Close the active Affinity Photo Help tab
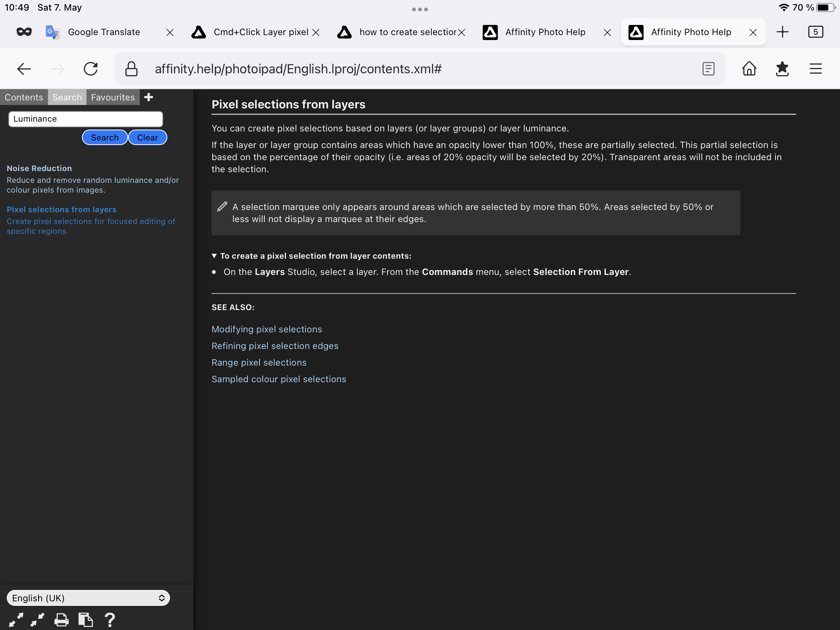 pos(753,32)
